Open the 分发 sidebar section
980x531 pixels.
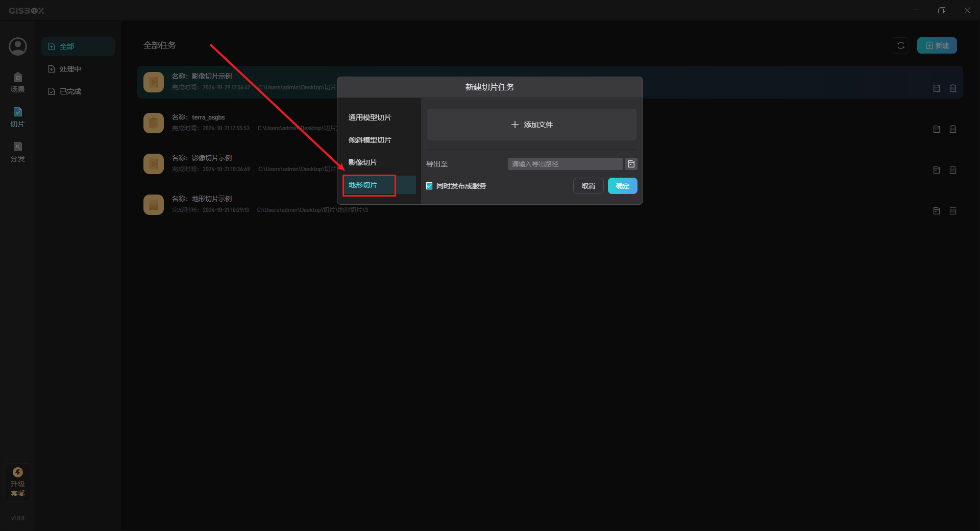pyautogui.click(x=18, y=152)
